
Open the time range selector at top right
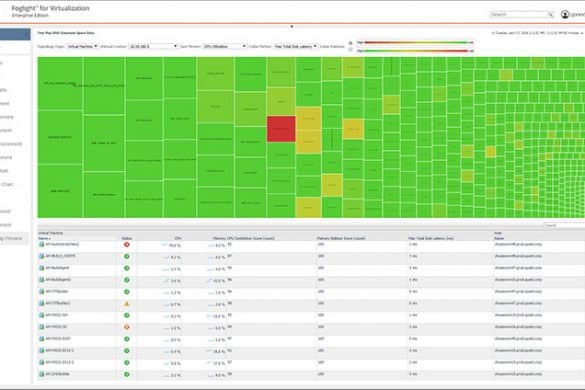[538, 33]
